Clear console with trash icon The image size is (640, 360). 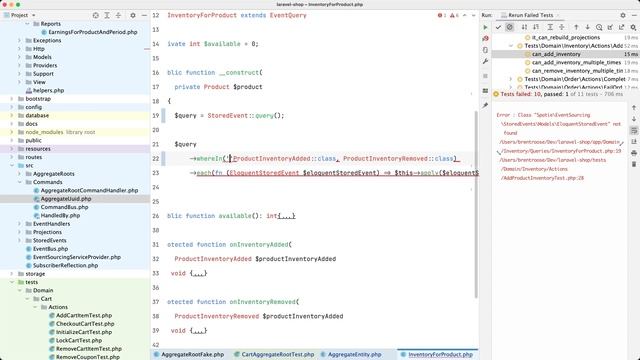click(x=634, y=164)
